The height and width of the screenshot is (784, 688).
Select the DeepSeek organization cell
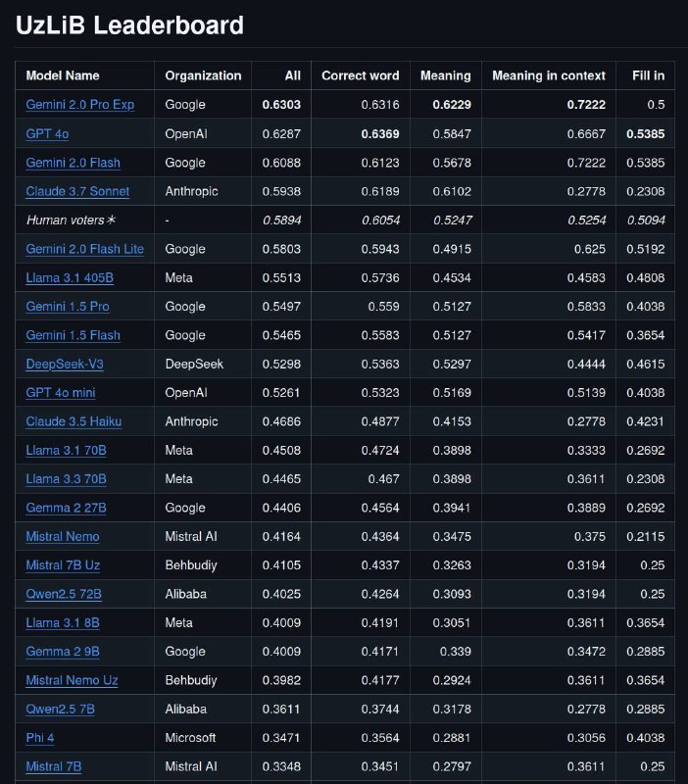point(194,364)
